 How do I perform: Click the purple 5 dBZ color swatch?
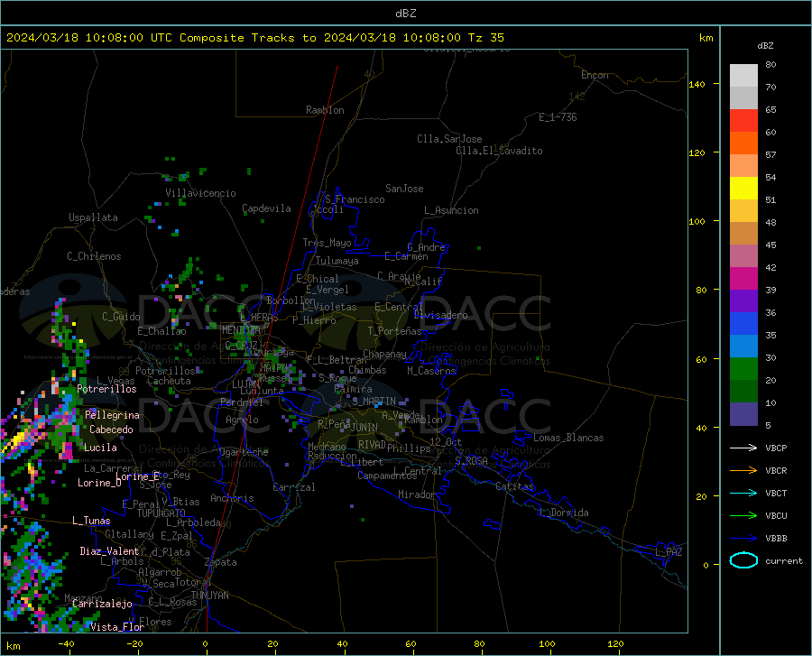743,414
